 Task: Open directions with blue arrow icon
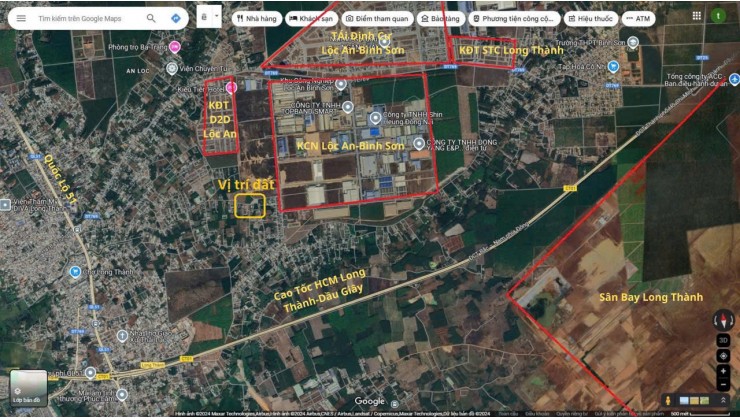[x=176, y=18]
